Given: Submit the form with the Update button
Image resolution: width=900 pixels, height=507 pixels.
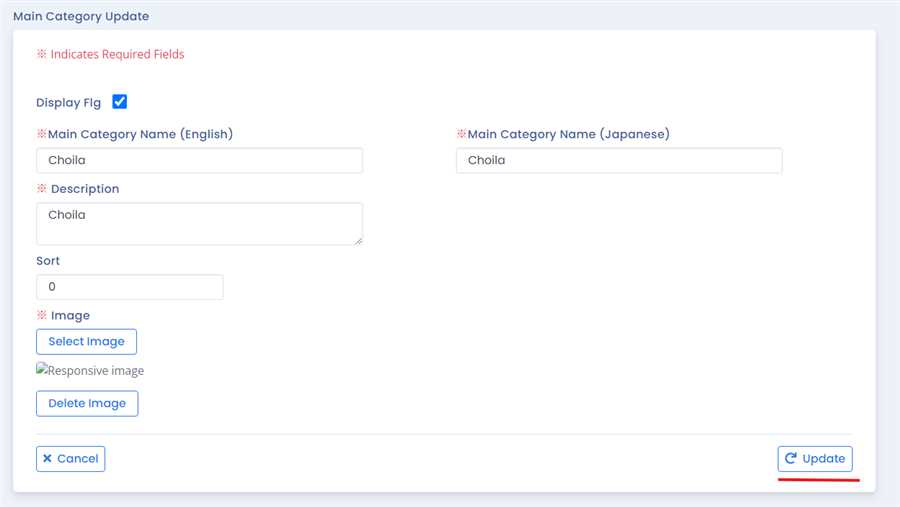Looking at the screenshot, I should coord(815,459).
